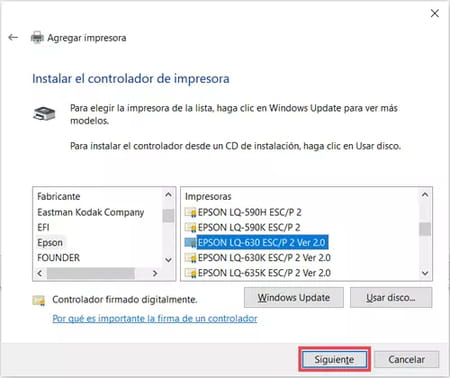Click the digitally signed driver certificate icon
This screenshot has height=378, width=450.
pyautogui.click(x=39, y=300)
